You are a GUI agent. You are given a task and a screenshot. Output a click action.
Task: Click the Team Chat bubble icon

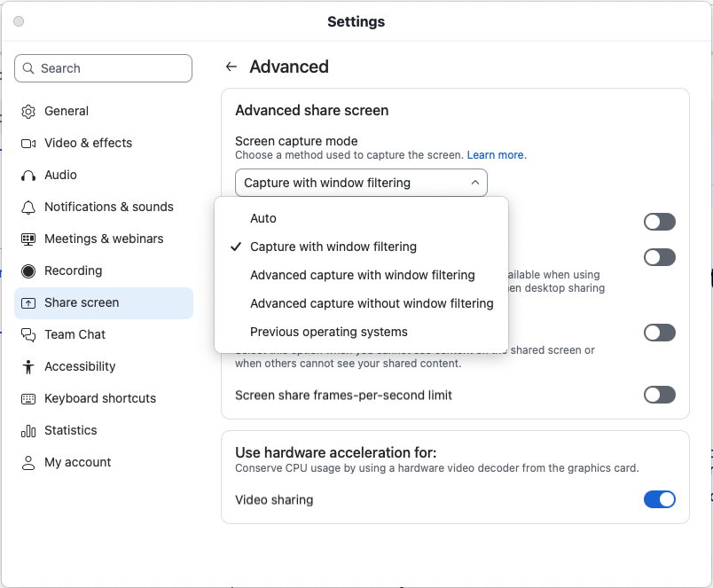pyautogui.click(x=28, y=335)
